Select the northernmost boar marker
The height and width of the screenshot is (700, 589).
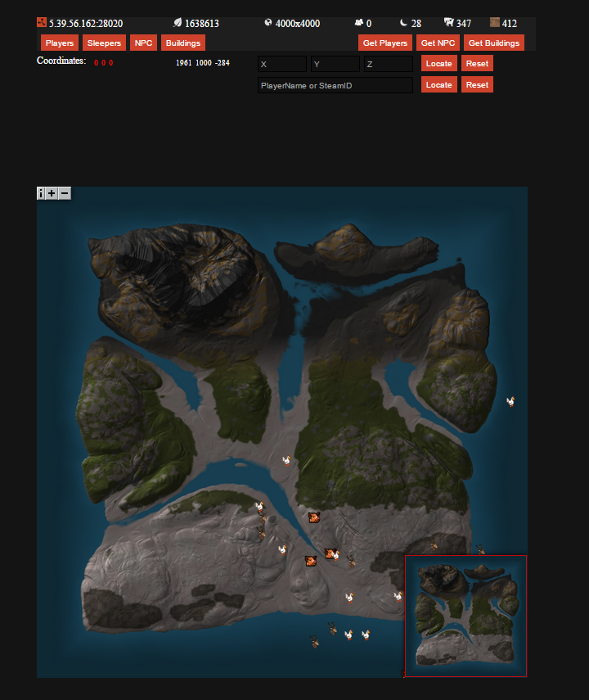pyautogui.click(x=314, y=517)
